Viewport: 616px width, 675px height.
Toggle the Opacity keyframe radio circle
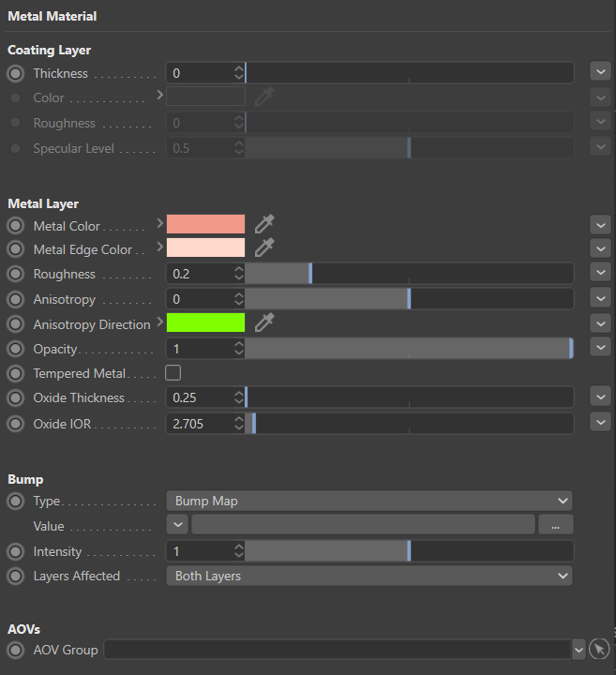tap(15, 349)
